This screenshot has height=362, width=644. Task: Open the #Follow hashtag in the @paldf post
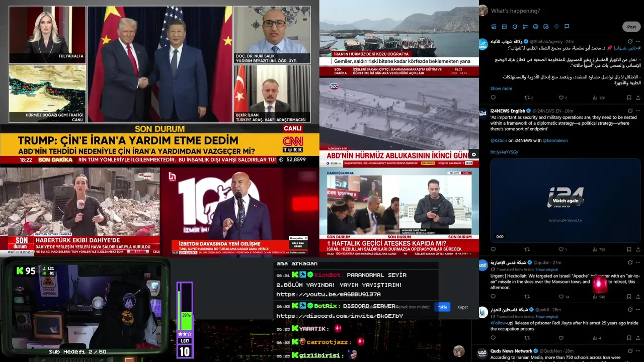498,323
